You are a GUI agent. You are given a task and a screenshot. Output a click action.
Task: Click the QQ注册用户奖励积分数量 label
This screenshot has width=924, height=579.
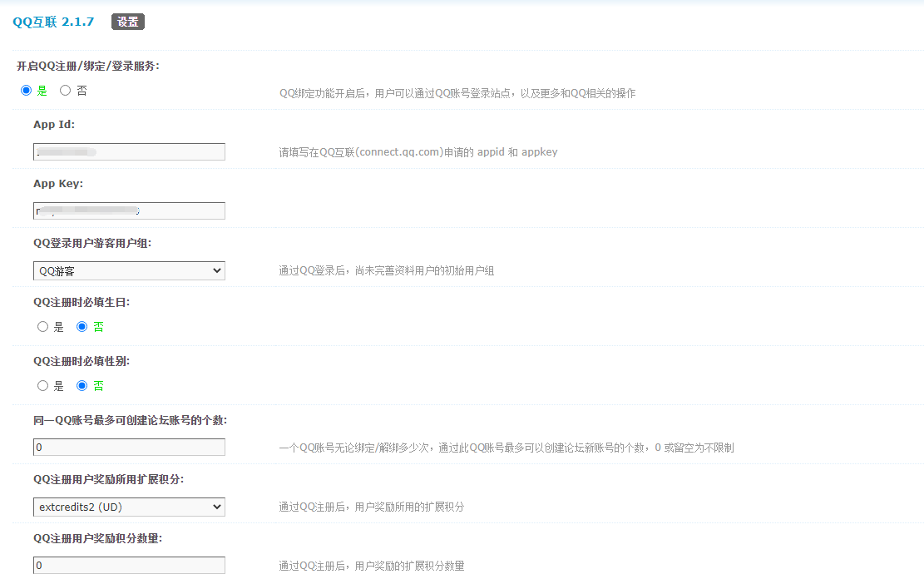(x=98, y=538)
